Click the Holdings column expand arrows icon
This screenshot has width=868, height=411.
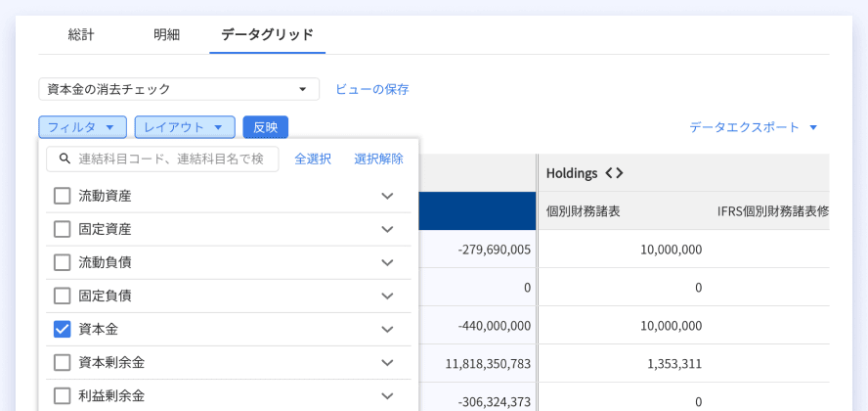pyautogui.click(x=615, y=173)
